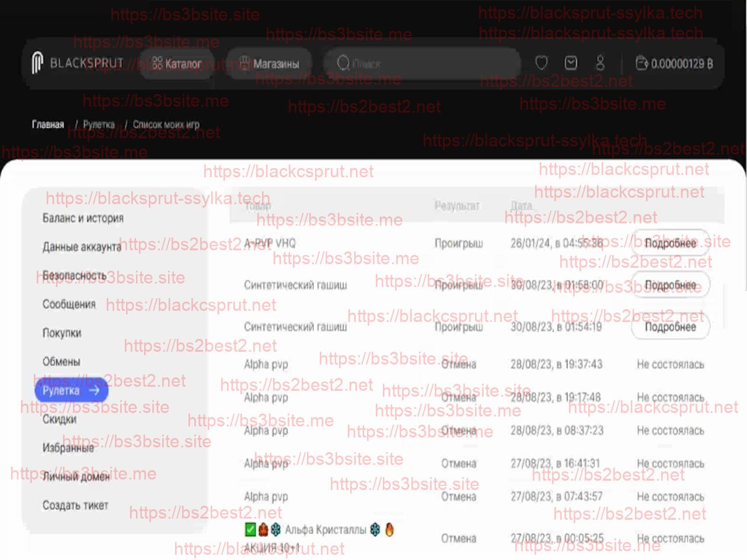This screenshot has height=560, width=747.
Task: Open Данные аккаунта section
Action: click(x=82, y=247)
